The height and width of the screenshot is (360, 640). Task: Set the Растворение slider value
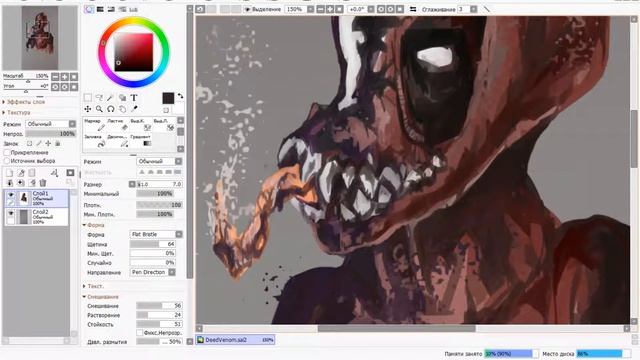coord(159,315)
